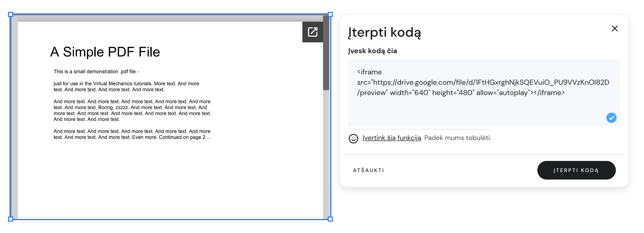Close the Įterpti kodą dialog

pyautogui.click(x=615, y=28)
